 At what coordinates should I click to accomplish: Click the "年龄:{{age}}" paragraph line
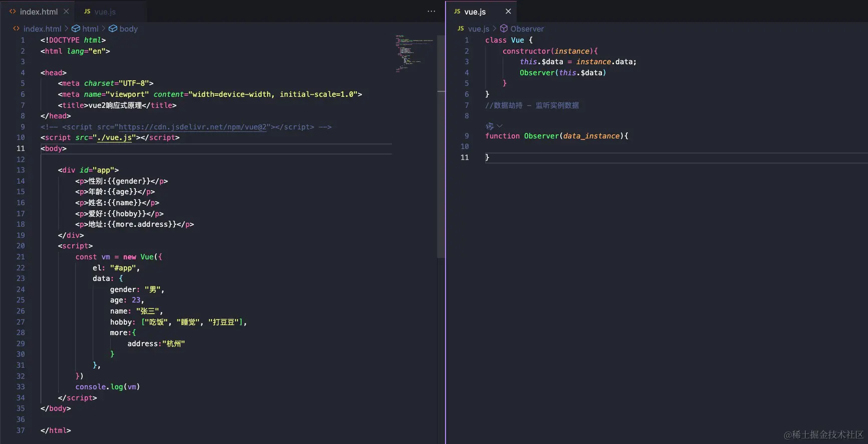[115, 192]
